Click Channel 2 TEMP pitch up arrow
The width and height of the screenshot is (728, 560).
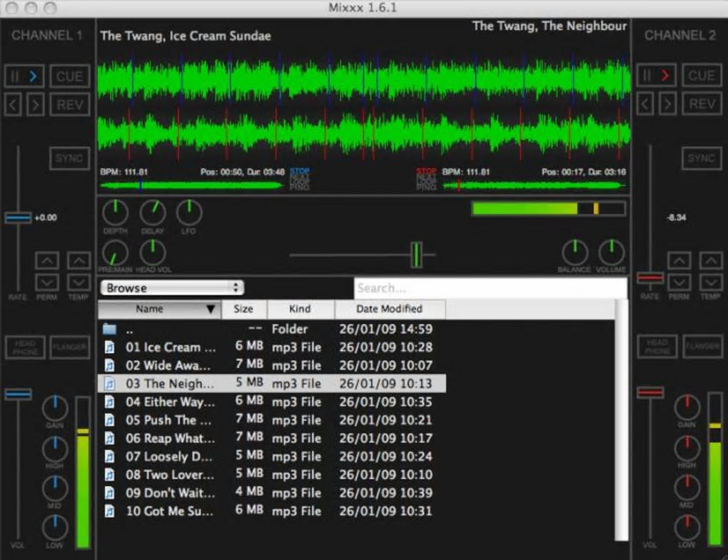712,261
